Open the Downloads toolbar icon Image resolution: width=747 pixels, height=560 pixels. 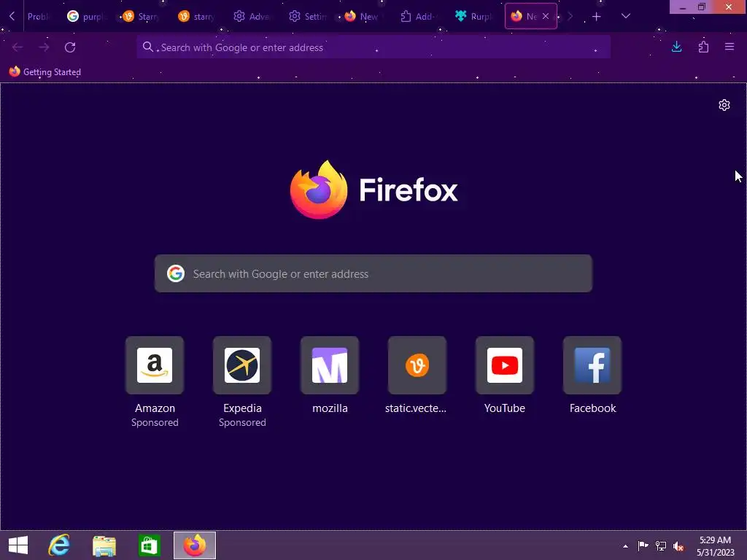[676, 47]
